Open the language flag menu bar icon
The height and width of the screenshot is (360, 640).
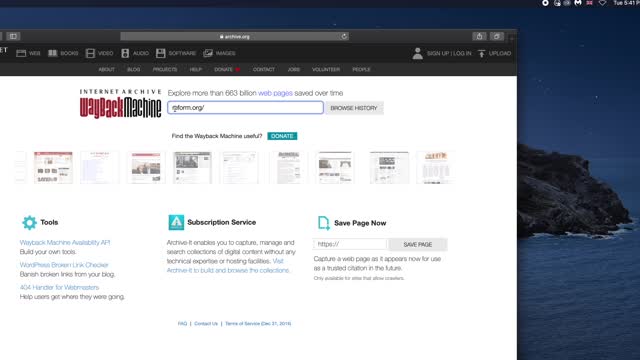[x=589, y=3]
